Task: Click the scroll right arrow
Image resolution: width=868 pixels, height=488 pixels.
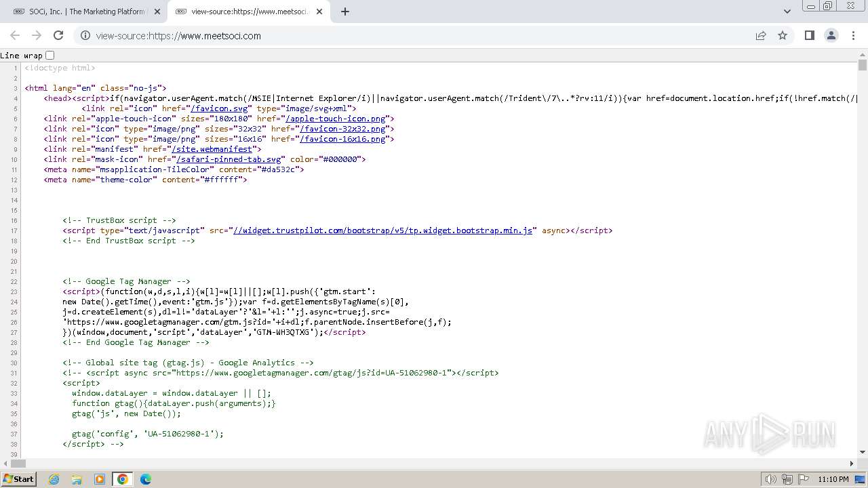Action: (x=852, y=464)
